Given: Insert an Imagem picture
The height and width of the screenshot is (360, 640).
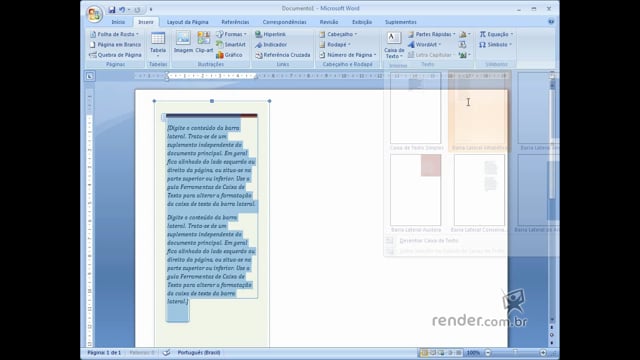Looking at the screenshot, I should coord(183,42).
